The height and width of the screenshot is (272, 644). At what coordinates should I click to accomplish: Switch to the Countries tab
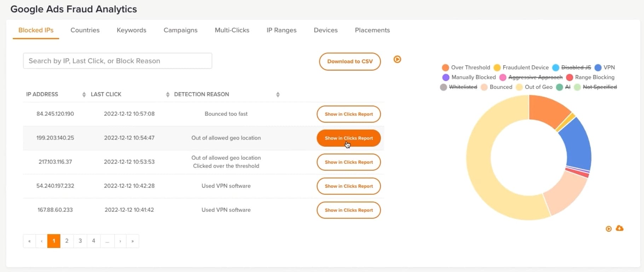[x=85, y=30]
